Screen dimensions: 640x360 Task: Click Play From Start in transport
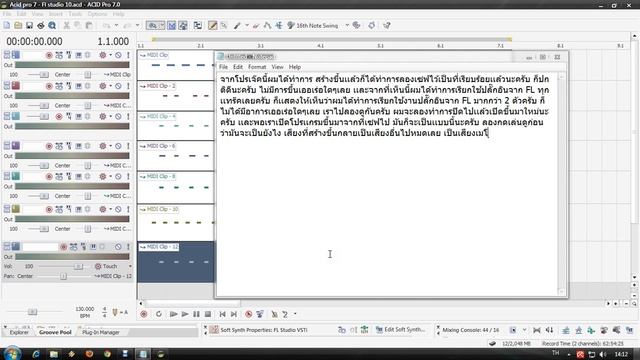[x=173, y=314]
